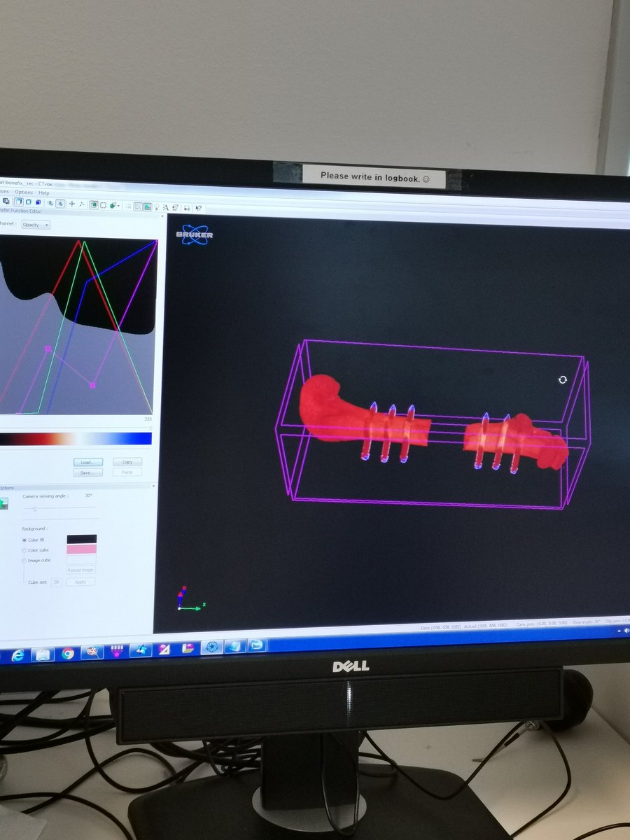Click the empty Image cube preview box
The height and width of the screenshot is (840, 630).
tap(81, 560)
